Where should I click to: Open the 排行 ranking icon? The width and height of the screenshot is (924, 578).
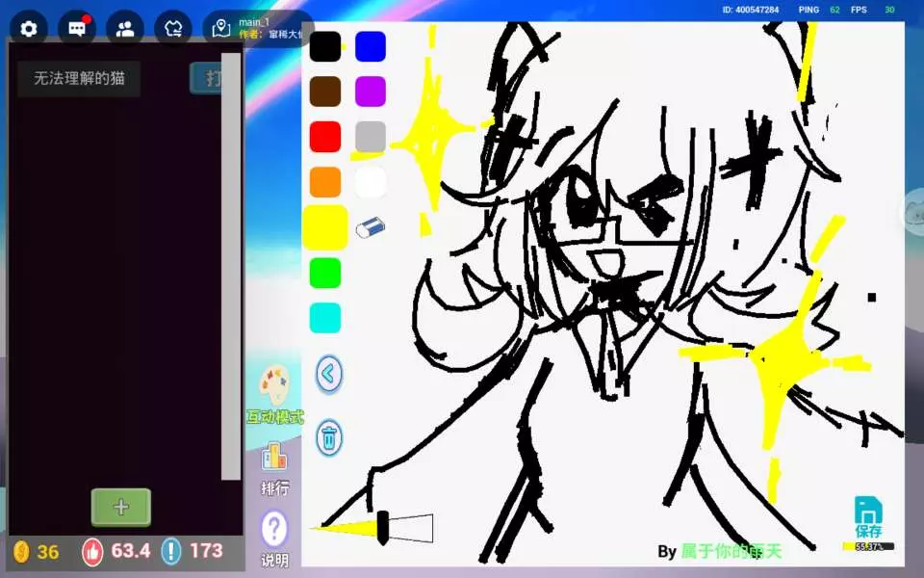click(x=274, y=456)
